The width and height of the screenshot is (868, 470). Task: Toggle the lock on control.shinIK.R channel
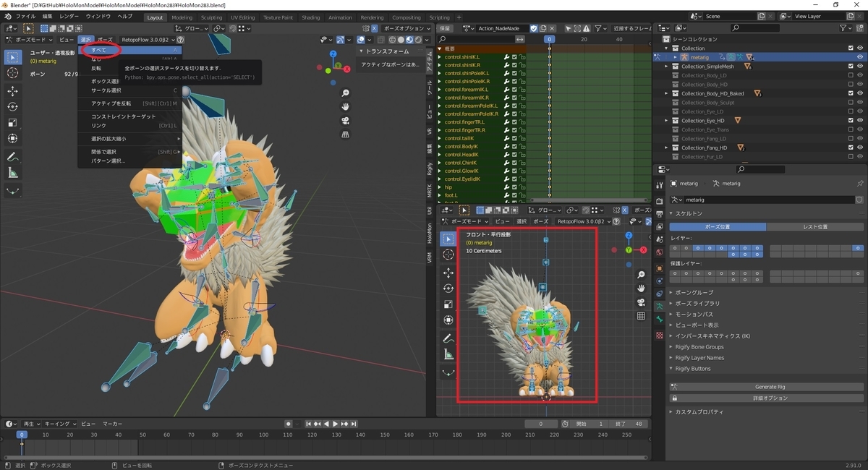522,65
